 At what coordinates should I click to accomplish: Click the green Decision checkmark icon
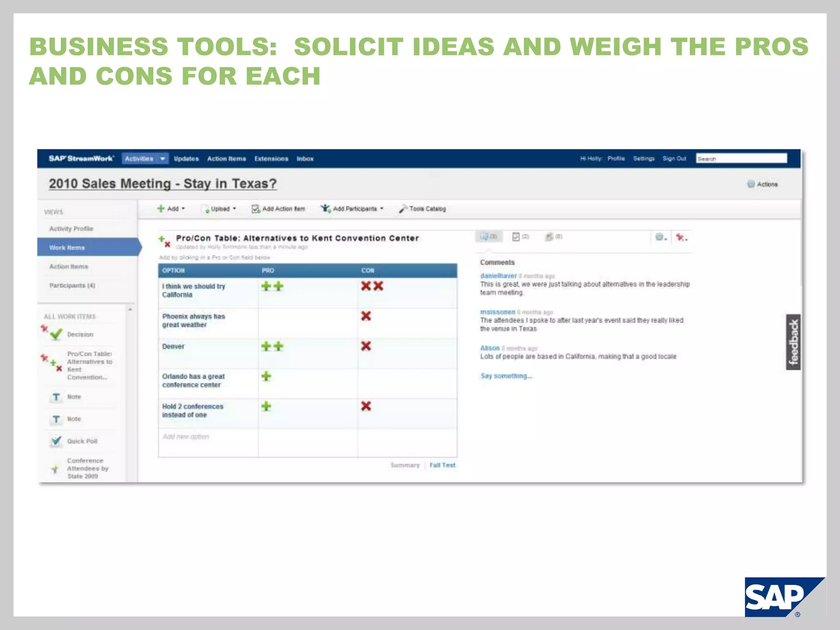pos(56,334)
